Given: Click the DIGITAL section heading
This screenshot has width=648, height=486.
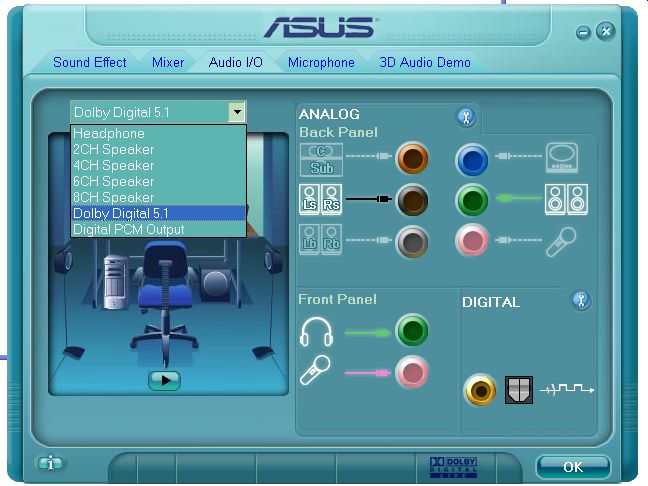Looking at the screenshot, I should tap(491, 302).
